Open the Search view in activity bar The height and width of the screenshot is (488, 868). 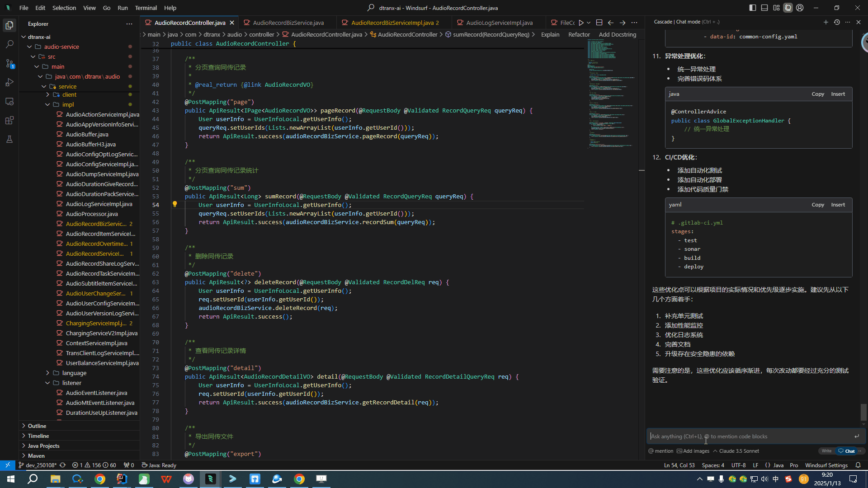(x=9, y=44)
